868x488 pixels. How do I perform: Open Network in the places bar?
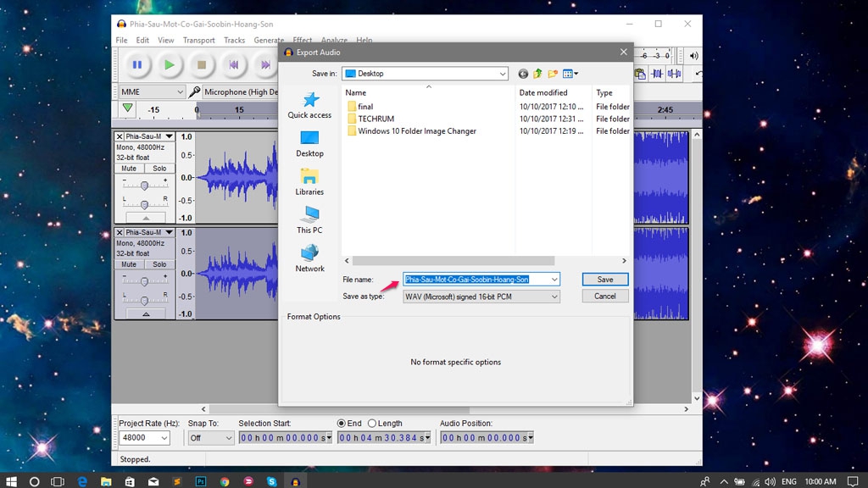pos(309,258)
